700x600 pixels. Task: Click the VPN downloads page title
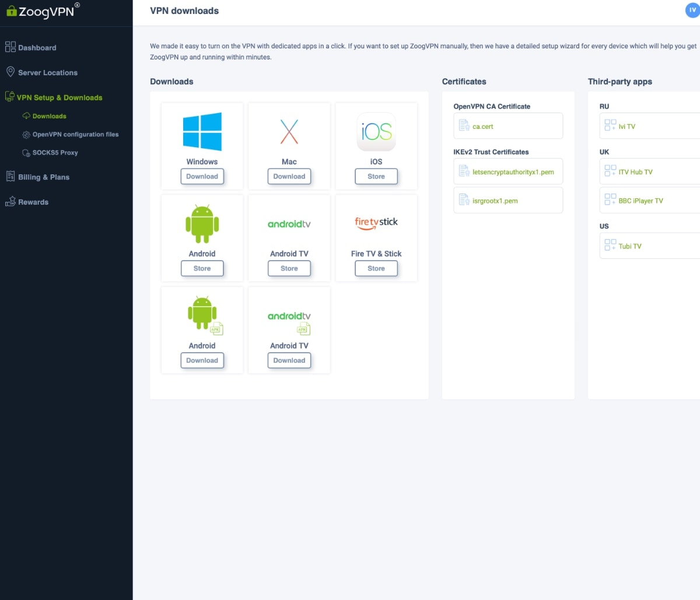tap(184, 10)
